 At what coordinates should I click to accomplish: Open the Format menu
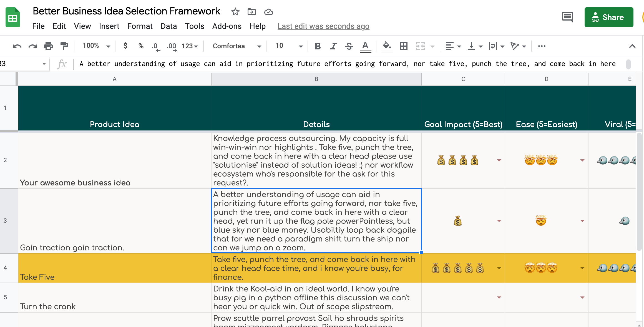point(140,26)
